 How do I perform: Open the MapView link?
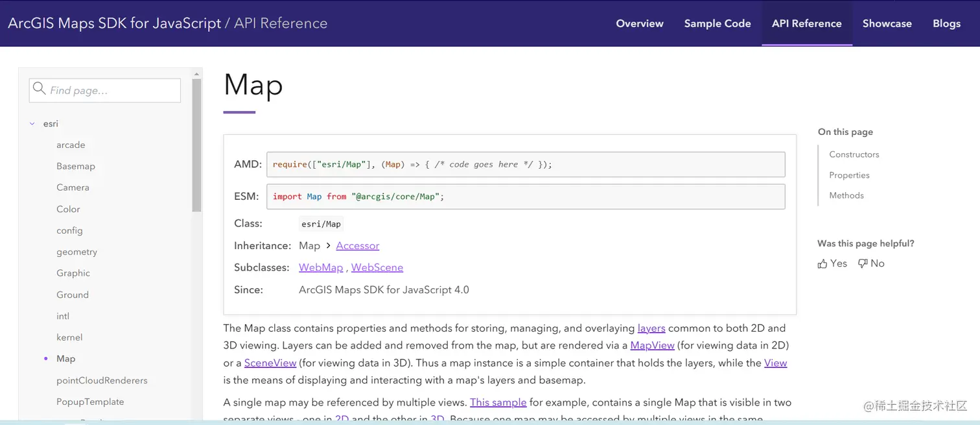click(x=653, y=345)
